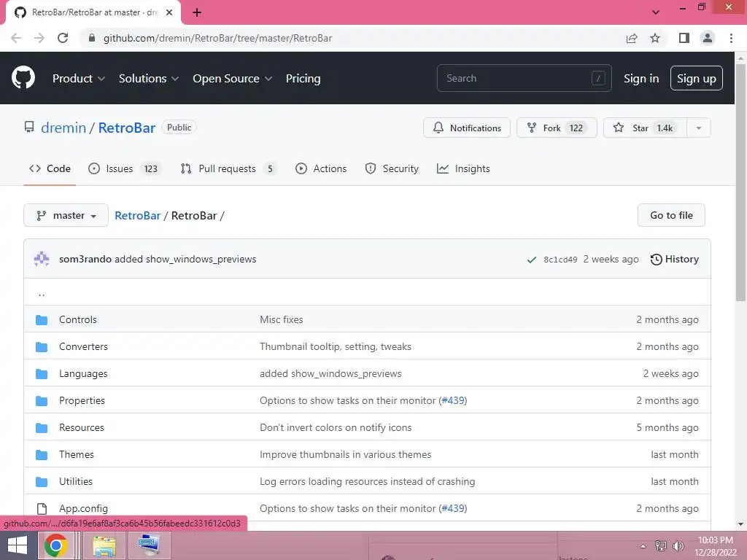
Task: Open a new browser tab with plus
Action: 197,12
